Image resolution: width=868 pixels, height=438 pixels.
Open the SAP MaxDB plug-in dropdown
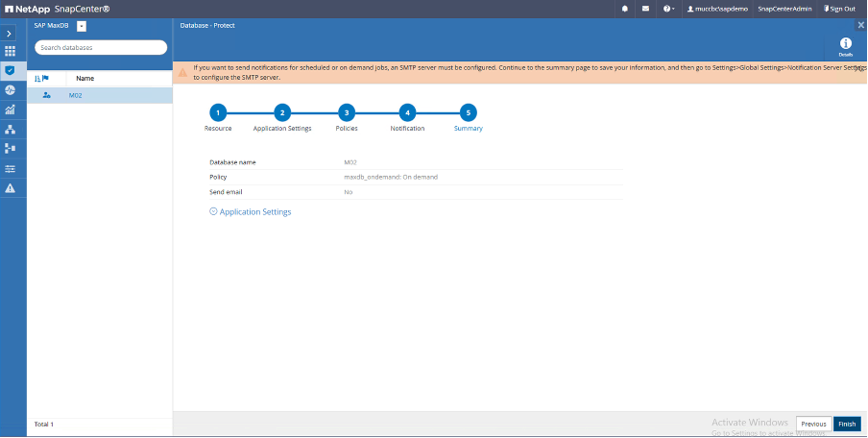click(82, 26)
